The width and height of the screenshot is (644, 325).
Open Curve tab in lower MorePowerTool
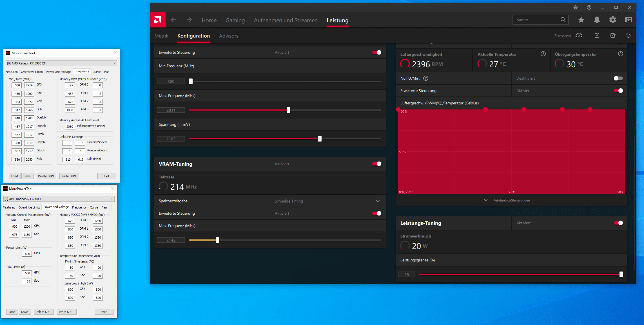click(x=94, y=207)
